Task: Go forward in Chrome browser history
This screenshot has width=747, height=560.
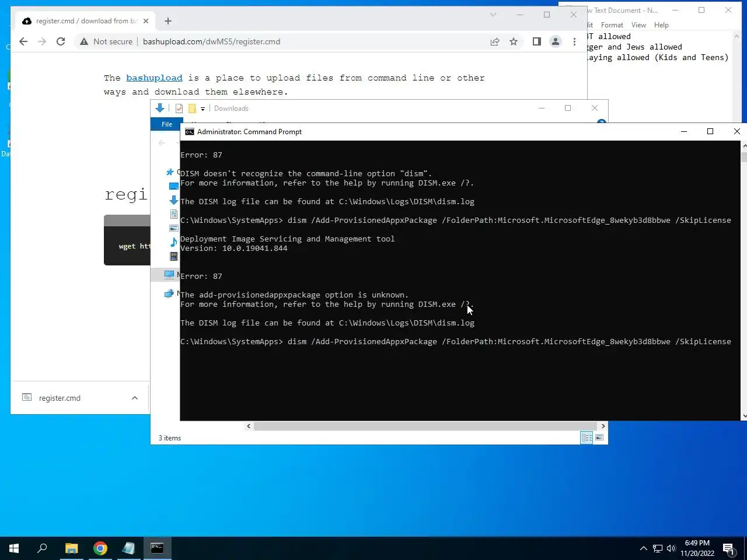Action: point(42,41)
